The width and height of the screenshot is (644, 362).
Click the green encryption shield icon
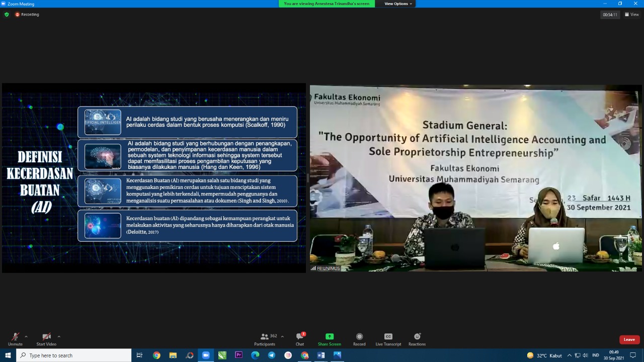(7, 15)
